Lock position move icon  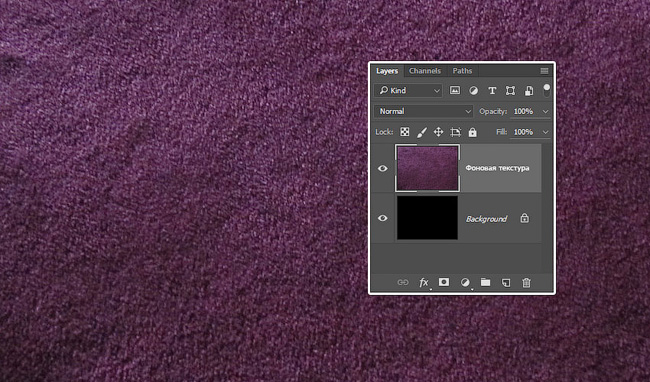pyautogui.click(x=438, y=132)
